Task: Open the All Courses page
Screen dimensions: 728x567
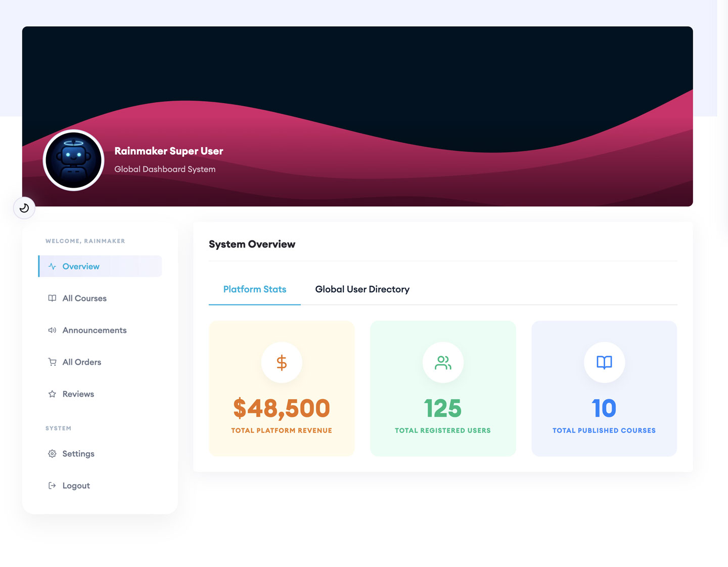Action: 84,298
